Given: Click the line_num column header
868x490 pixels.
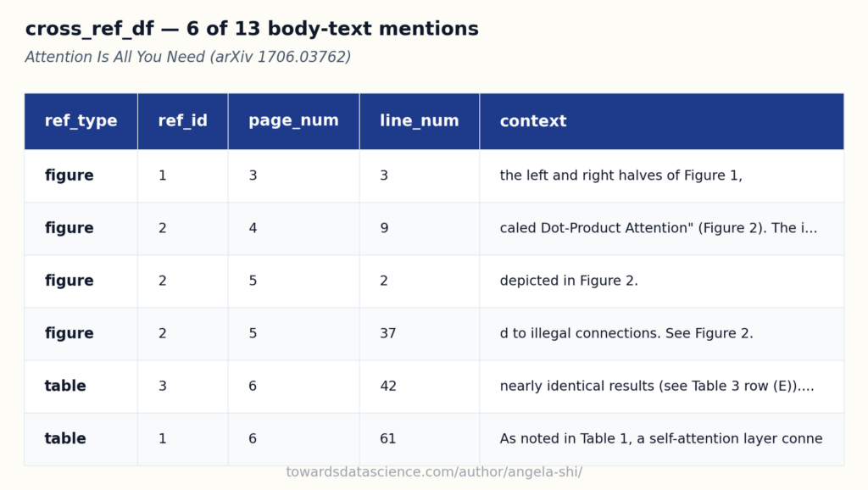Looking at the screenshot, I should [419, 121].
